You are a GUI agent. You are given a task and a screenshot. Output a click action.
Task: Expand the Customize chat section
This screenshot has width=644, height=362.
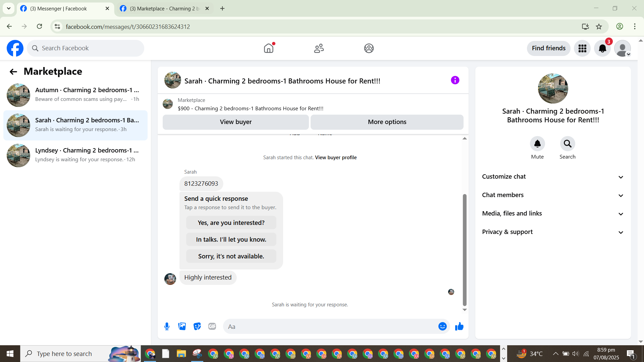pyautogui.click(x=553, y=177)
